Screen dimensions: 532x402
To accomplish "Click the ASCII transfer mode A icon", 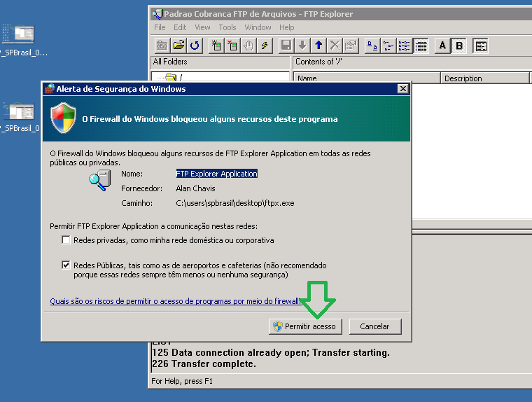I will [x=442, y=46].
